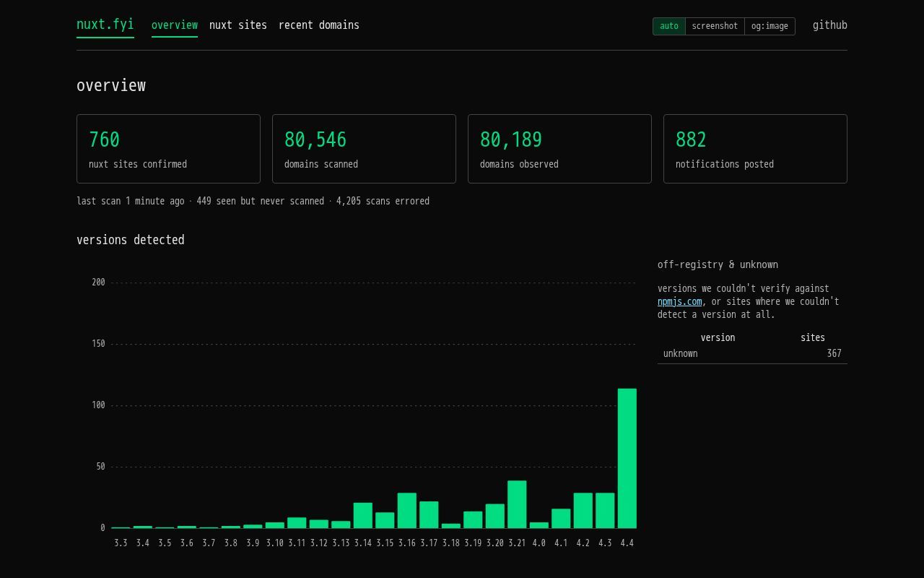Click the 4.1 version bar in chart

561,519
